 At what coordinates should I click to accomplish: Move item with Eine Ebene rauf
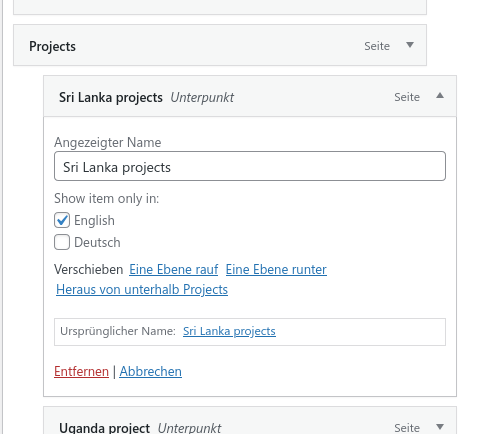click(x=174, y=269)
